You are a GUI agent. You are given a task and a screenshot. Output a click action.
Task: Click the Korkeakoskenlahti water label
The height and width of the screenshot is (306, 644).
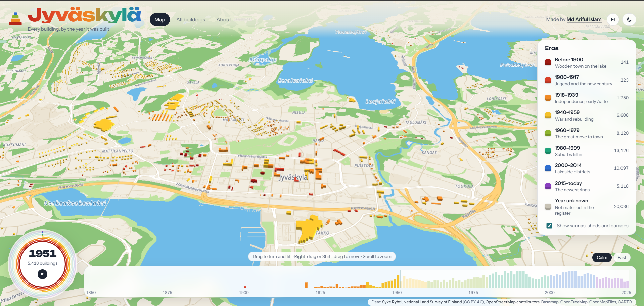click(x=75, y=203)
